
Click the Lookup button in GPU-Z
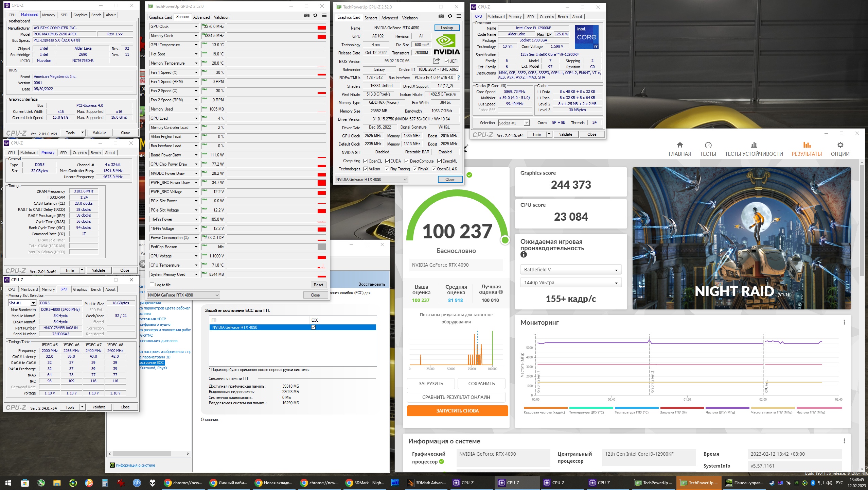(447, 28)
